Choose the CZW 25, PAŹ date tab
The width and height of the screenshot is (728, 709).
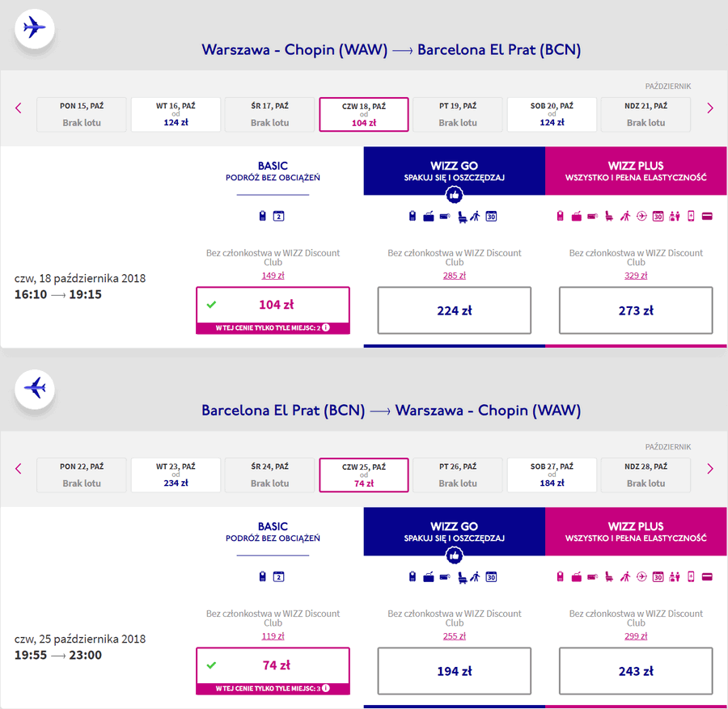coord(363,475)
